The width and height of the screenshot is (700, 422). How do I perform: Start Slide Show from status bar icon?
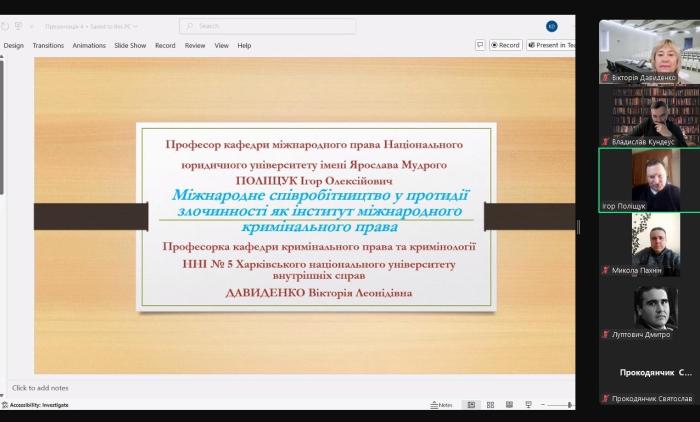click(x=527, y=405)
